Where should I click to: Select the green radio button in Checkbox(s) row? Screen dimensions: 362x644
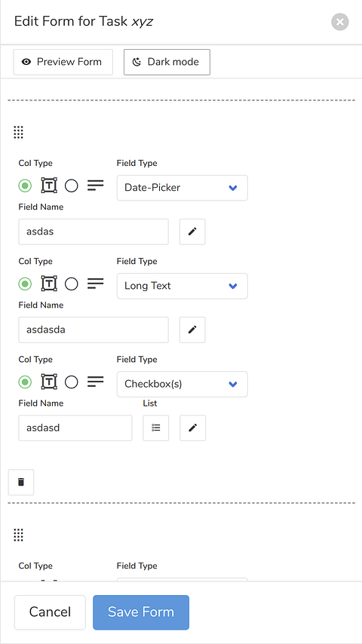[x=25, y=382]
